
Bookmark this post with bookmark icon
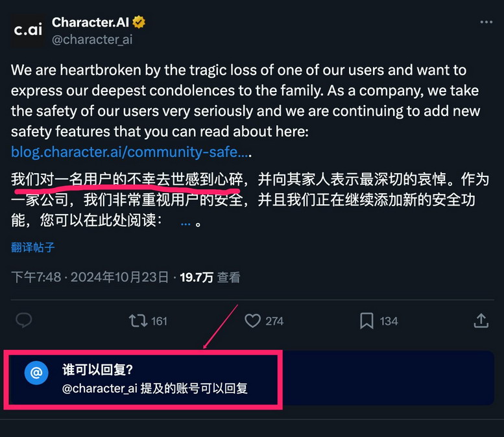click(366, 320)
